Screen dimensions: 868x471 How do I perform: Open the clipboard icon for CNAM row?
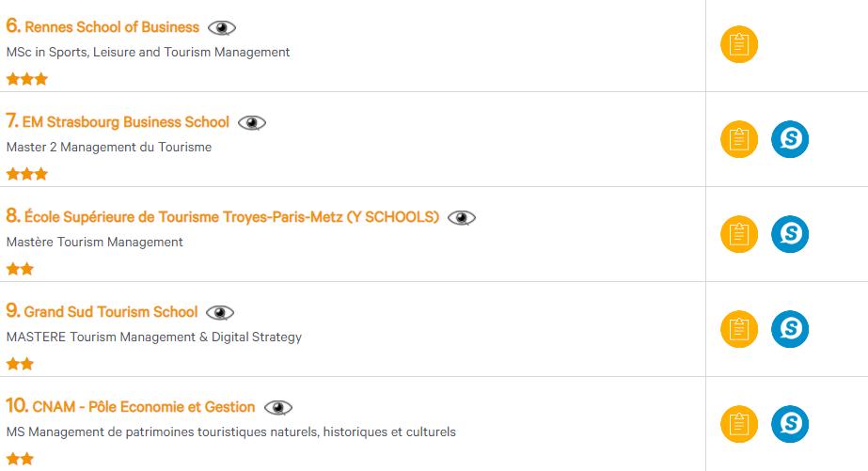738,424
